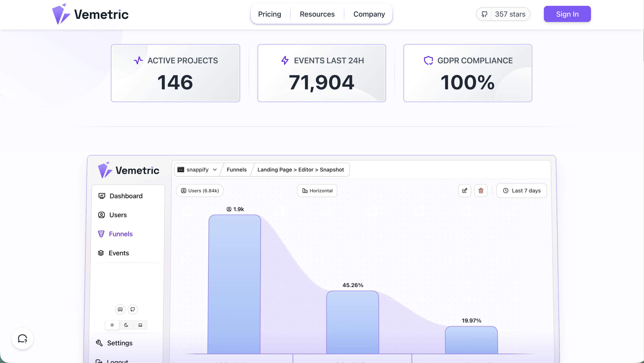Click the Vemetric logo in the header
Screen dimensions: 644x363
coord(90,14)
